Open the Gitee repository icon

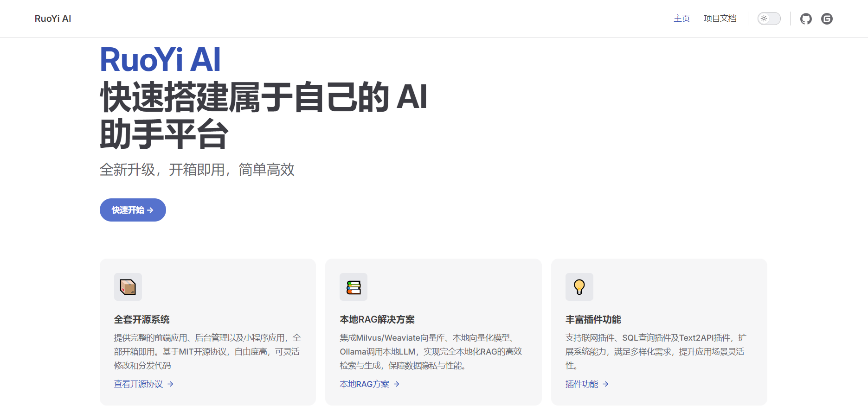click(x=827, y=19)
